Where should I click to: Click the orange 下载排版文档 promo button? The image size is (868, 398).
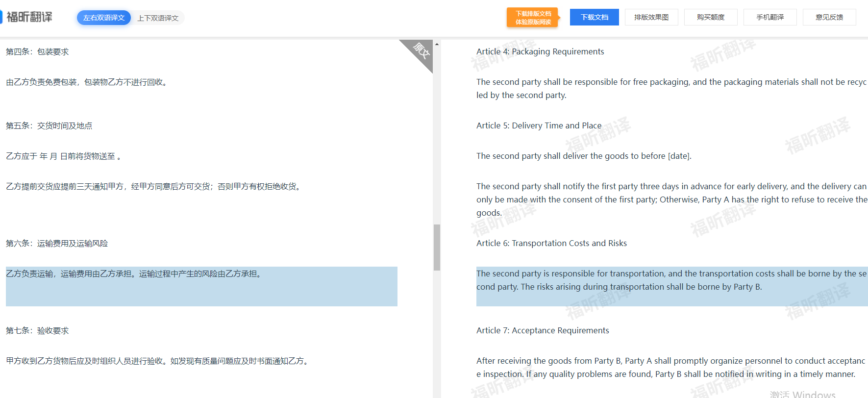tap(533, 18)
